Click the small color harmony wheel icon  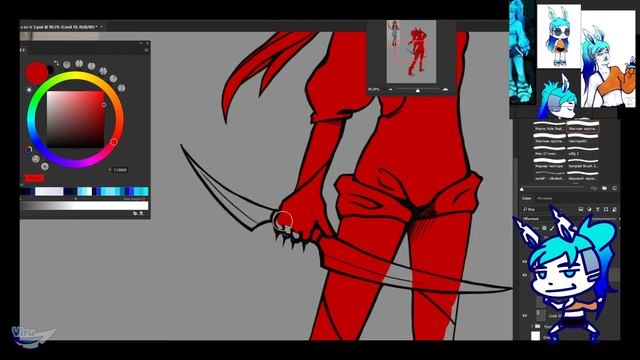pos(29,149)
